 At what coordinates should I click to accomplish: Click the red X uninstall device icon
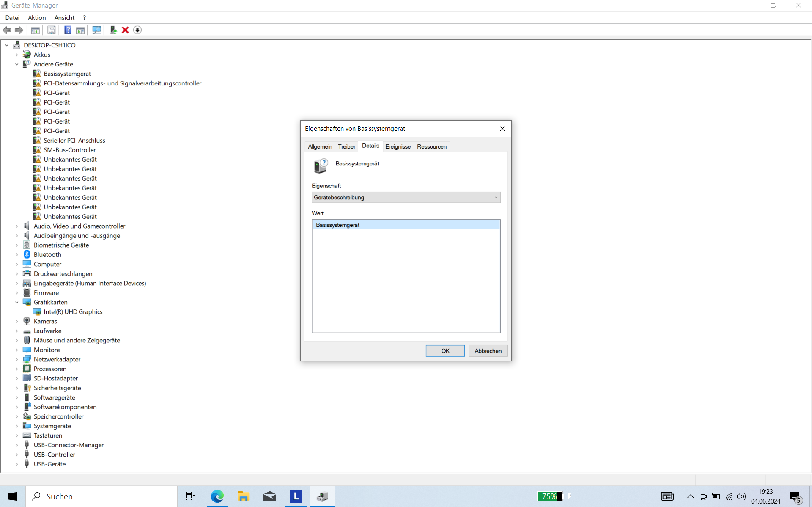point(125,30)
